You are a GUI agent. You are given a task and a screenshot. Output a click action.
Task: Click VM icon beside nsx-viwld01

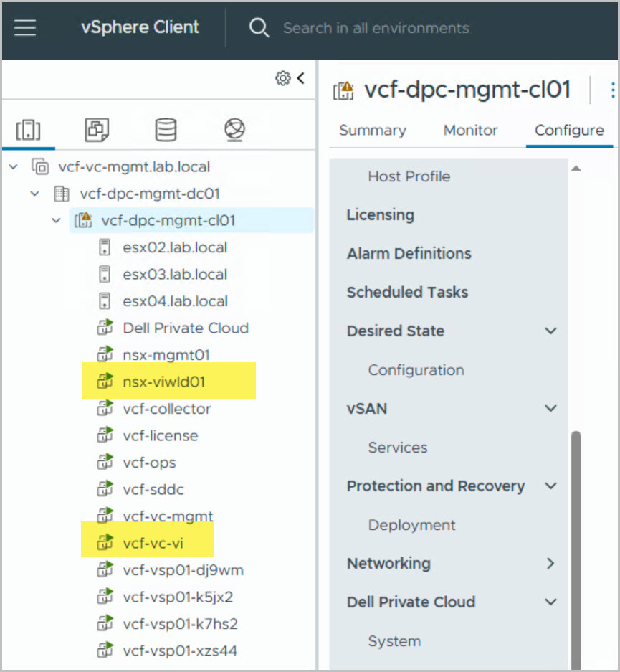click(105, 381)
